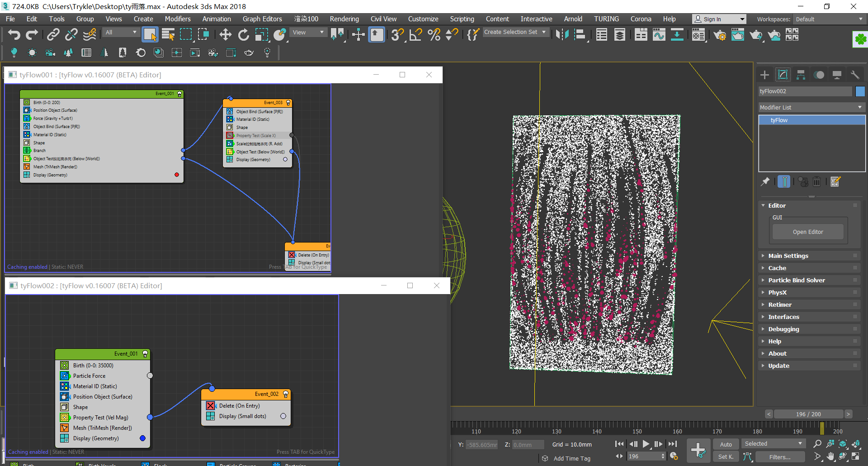This screenshot has height=466, width=868.
Task: Toggle Show end result in modifier stack
Action: [x=784, y=182]
